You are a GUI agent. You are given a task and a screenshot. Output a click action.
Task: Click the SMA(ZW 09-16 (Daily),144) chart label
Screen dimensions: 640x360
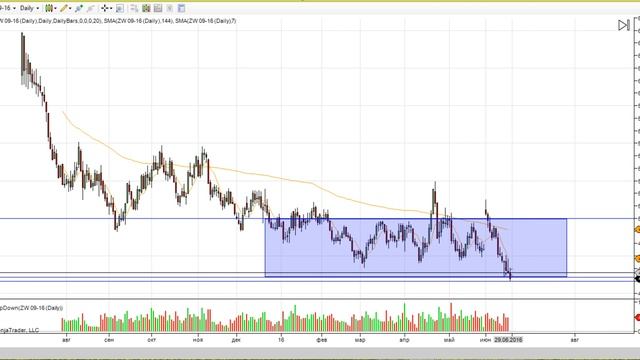tap(138, 21)
